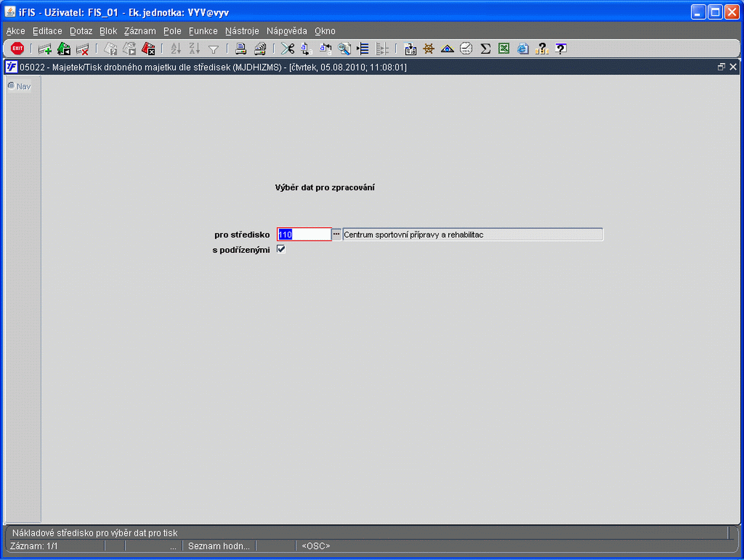Click the enter query icon
This screenshot has width=744, height=560.
pyautogui.click(x=110, y=49)
